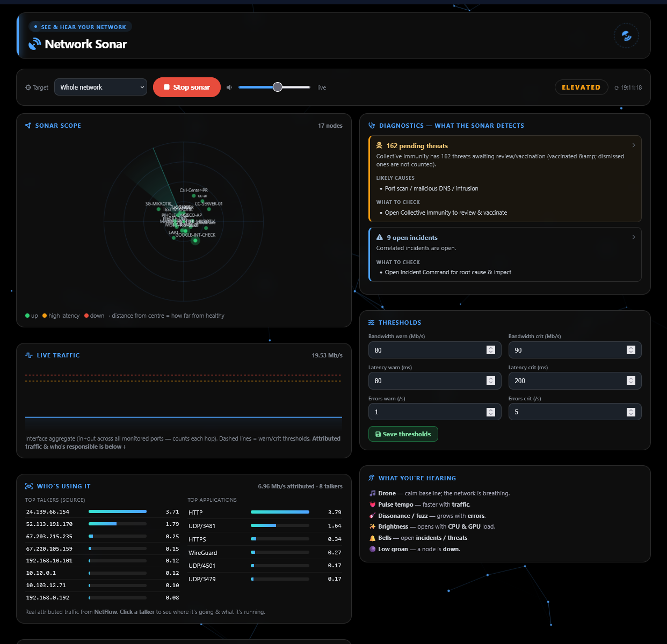
Task: Click the Network Sonar logo icon
Action: click(34, 44)
